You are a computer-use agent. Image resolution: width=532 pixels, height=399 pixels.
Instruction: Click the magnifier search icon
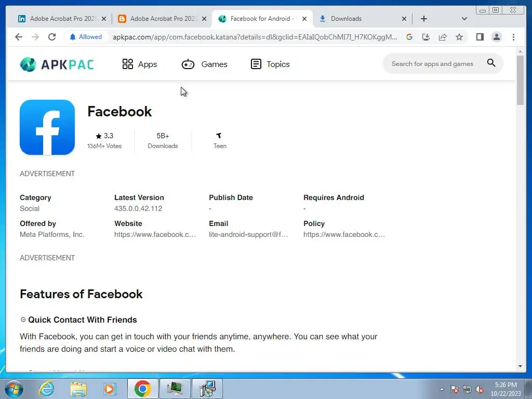(491, 63)
